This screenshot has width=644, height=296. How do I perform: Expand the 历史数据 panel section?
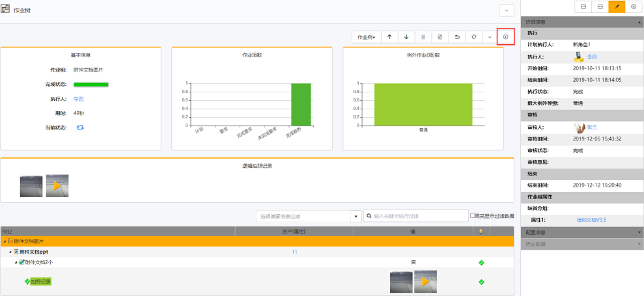[582, 243]
